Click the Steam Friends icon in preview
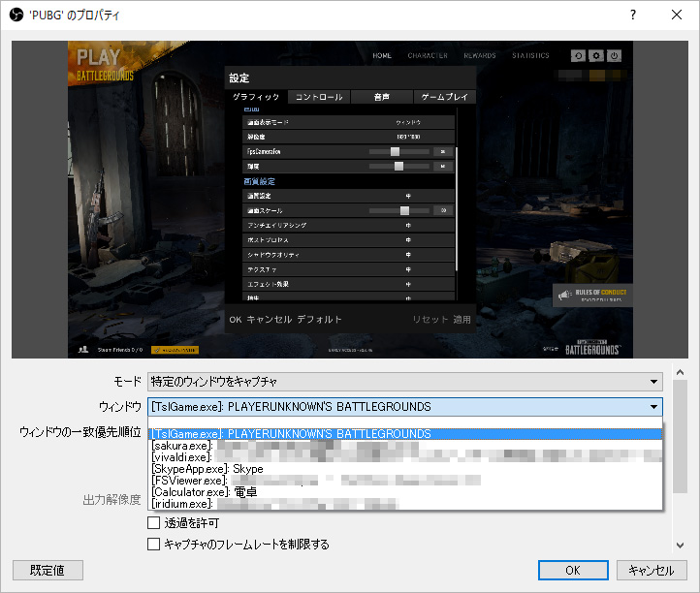Screen dimensions: 700x593 (83, 350)
